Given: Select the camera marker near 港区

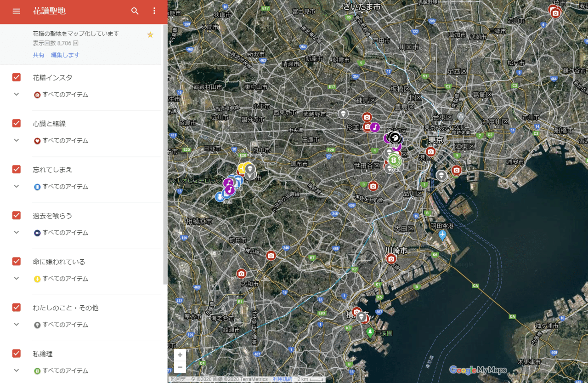Looking at the screenshot, I should pyautogui.click(x=430, y=151).
